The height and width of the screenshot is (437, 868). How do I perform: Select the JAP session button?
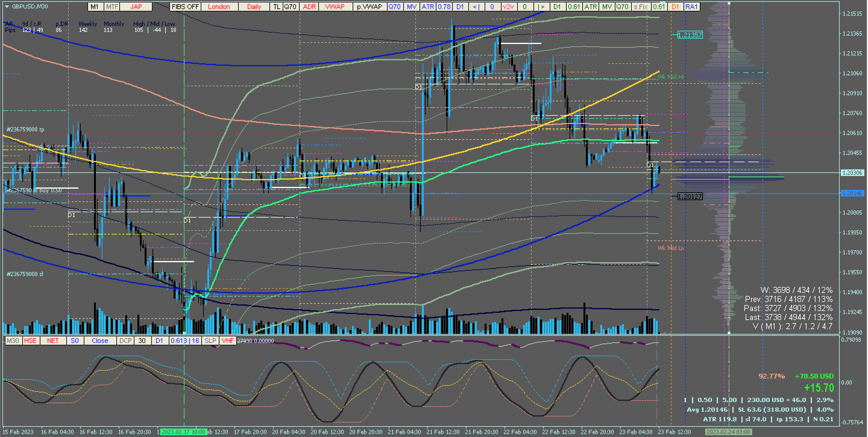click(136, 7)
